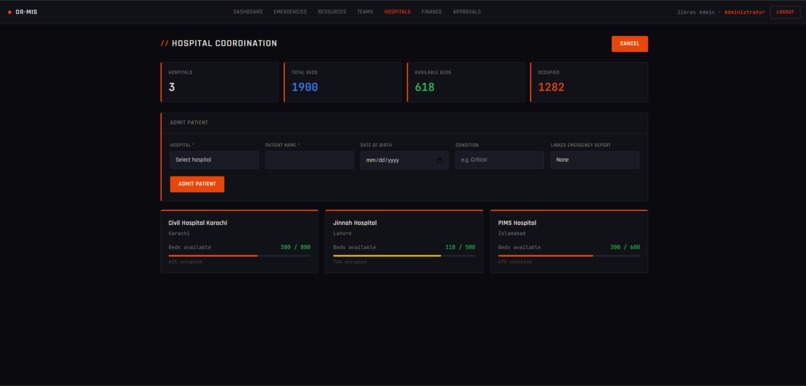The image size is (806, 386).
Task: Go to Approvals page
Action: pos(467,12)
